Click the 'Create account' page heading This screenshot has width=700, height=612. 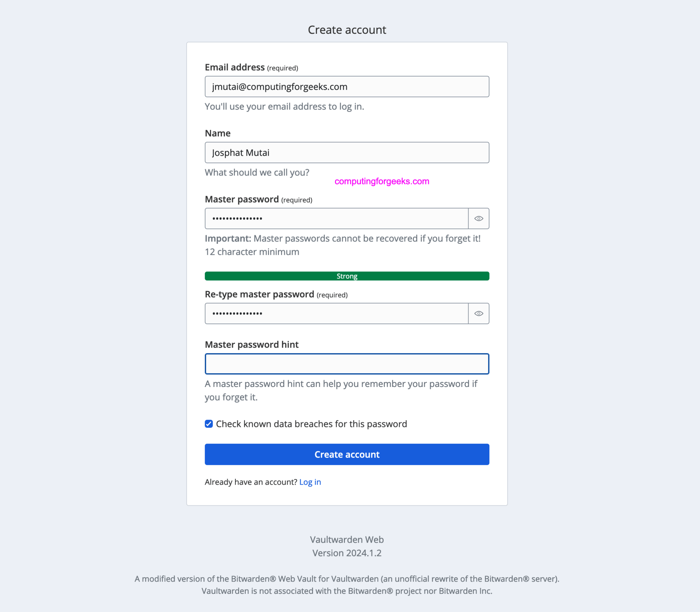pos(347,30)
